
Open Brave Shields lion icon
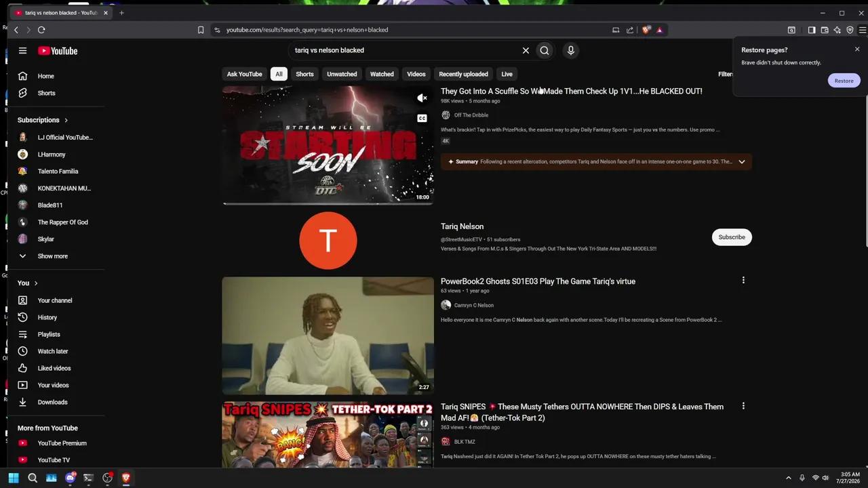click(x=646, y=30)
